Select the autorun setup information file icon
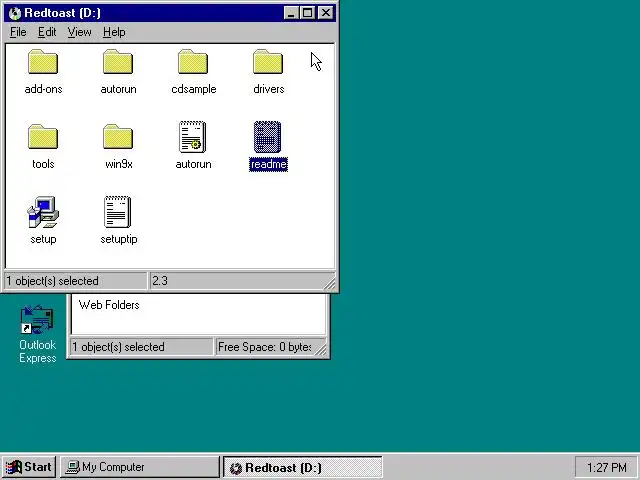The image size is (640, 480). tap(193, 137)
